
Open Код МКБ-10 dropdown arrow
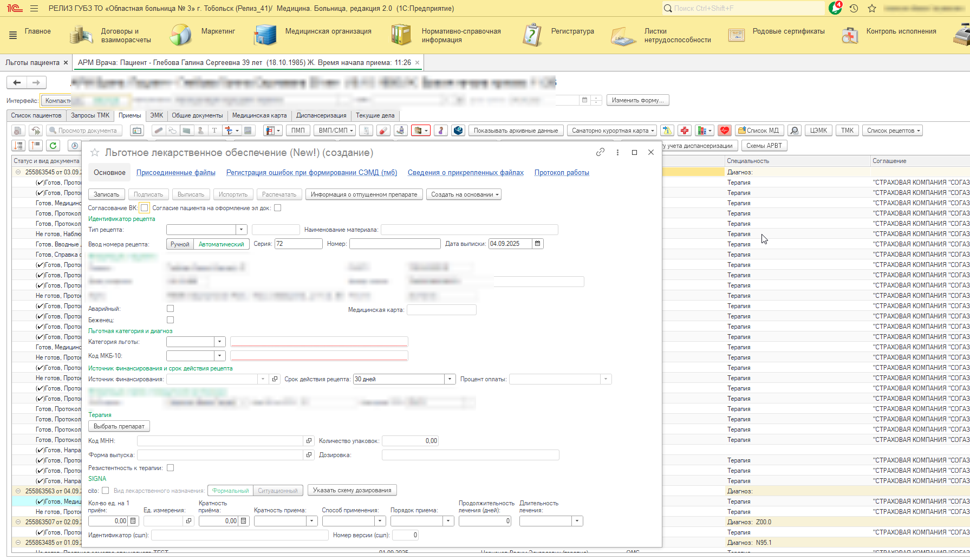point(219,356)
